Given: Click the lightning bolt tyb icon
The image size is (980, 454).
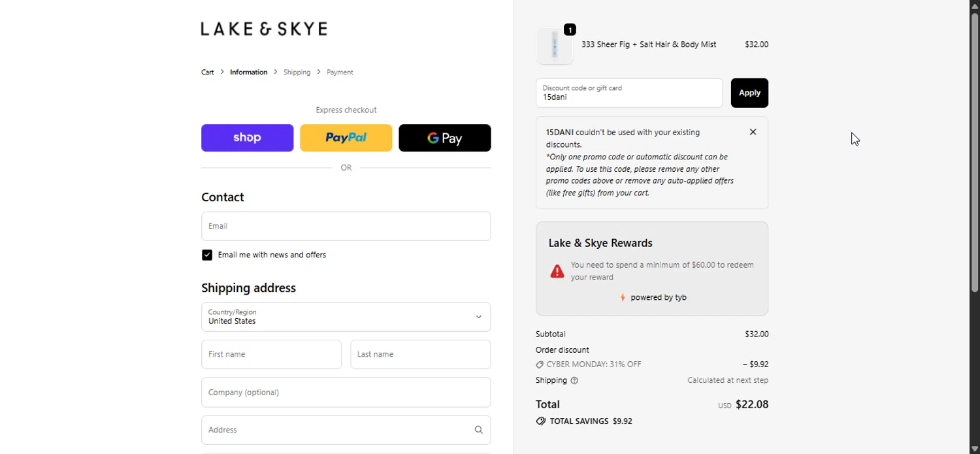Looking at the screenshot, I should tap(623, 297).
